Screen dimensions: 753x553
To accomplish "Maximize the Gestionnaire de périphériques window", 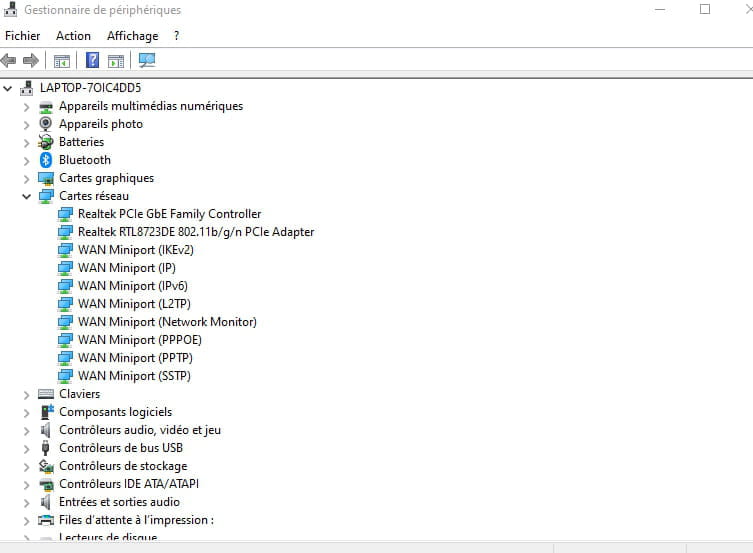I will [704, 9].
